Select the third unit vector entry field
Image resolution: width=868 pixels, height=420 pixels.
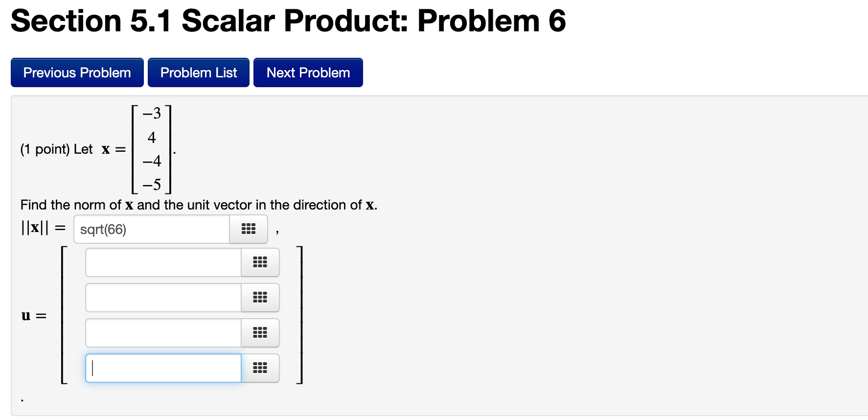click(x=163, y=332)
